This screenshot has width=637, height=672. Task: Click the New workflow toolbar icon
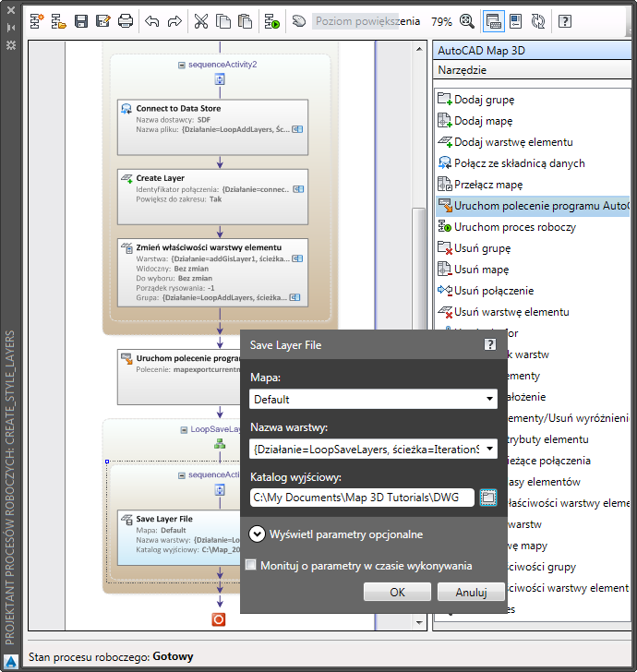click(x=37, y=21)
